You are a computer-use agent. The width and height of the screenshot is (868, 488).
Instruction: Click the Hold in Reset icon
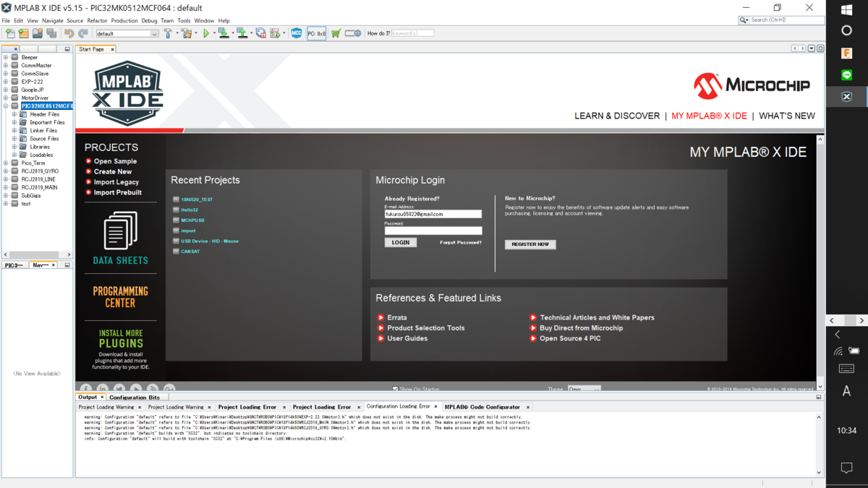(x=260, y=33)
